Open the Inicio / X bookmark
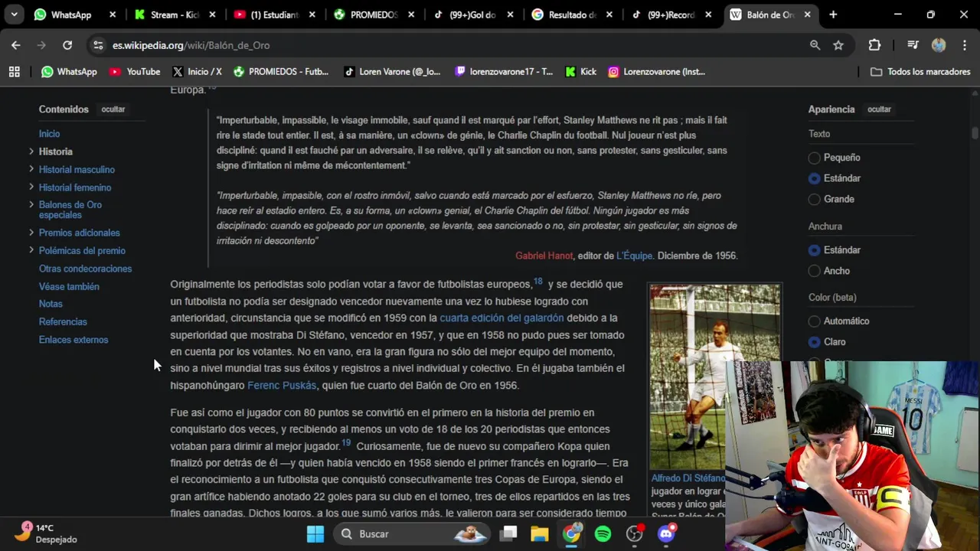 click(x=197, y=72)
